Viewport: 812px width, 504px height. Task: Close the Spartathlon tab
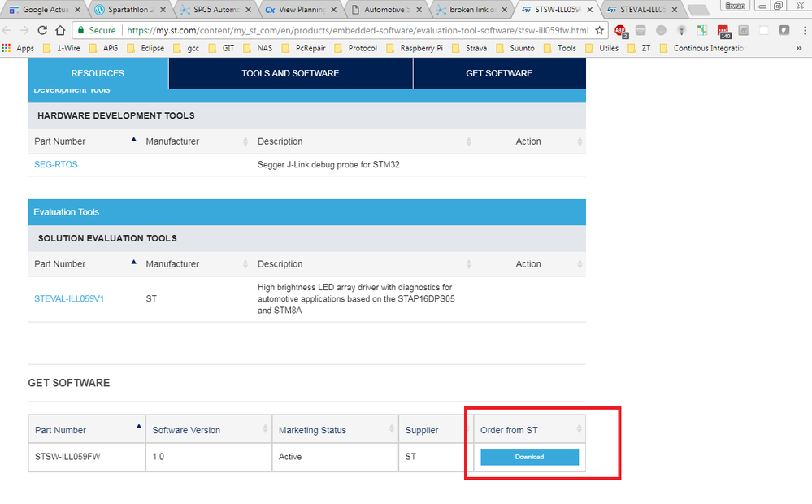click(163, 9)
